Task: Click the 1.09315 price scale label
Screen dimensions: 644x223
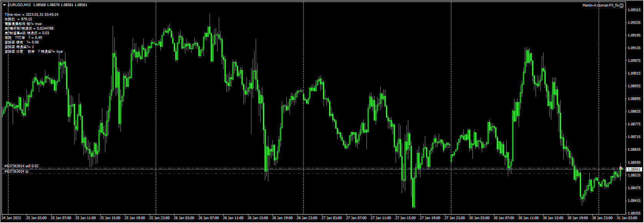Action: tap(634, 10)
